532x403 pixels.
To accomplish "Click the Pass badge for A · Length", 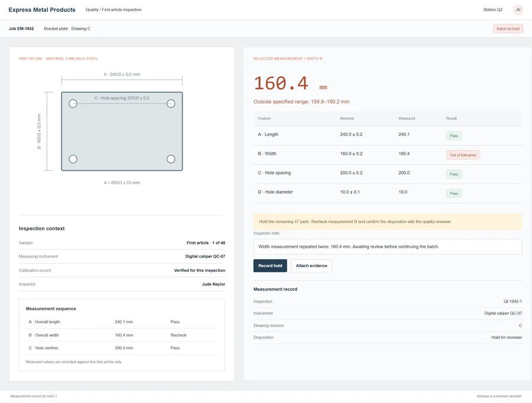I will pyautogui.click(x=453, y=136).
